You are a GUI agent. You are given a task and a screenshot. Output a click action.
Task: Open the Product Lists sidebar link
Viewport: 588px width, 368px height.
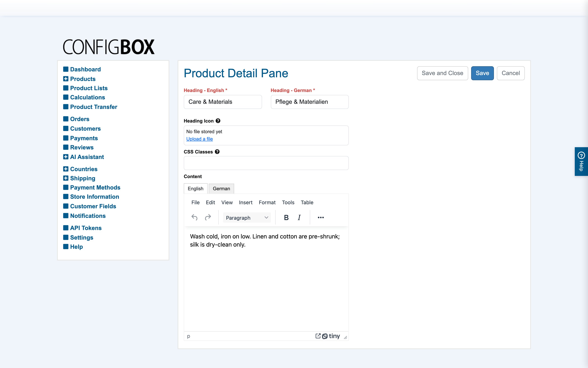(x=89, y=88)
